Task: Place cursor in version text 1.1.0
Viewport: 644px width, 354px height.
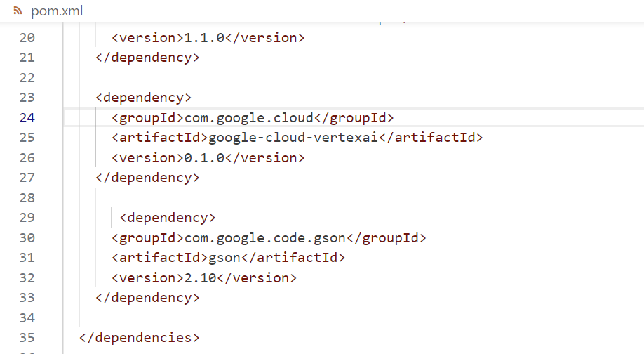Action: tap(204, 37)
